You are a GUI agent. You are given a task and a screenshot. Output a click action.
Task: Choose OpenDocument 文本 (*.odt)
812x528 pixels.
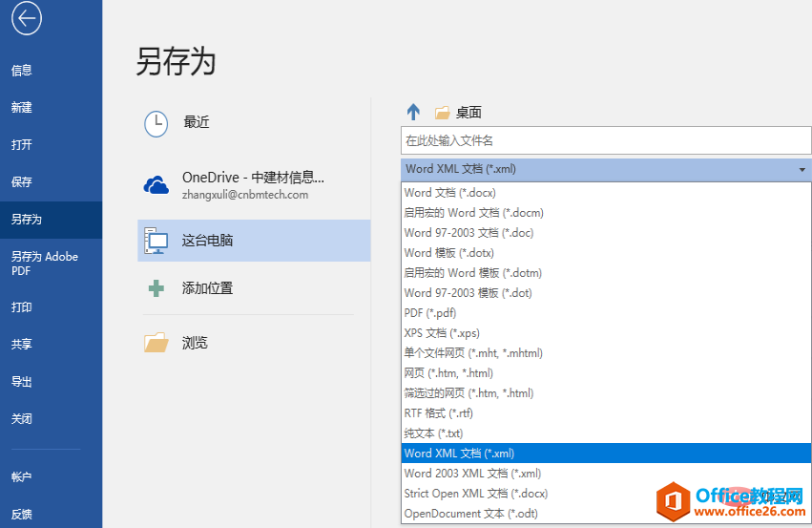click(x=606, y=514)
